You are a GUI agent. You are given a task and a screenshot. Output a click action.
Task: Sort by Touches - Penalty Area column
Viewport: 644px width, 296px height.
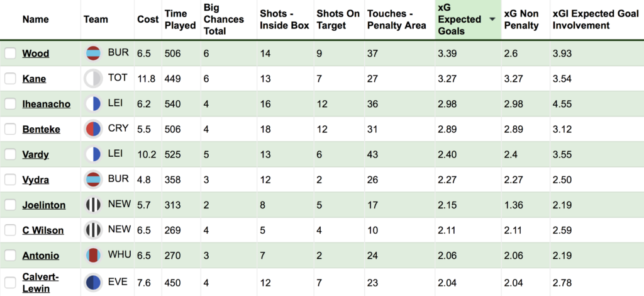(397, 20)
